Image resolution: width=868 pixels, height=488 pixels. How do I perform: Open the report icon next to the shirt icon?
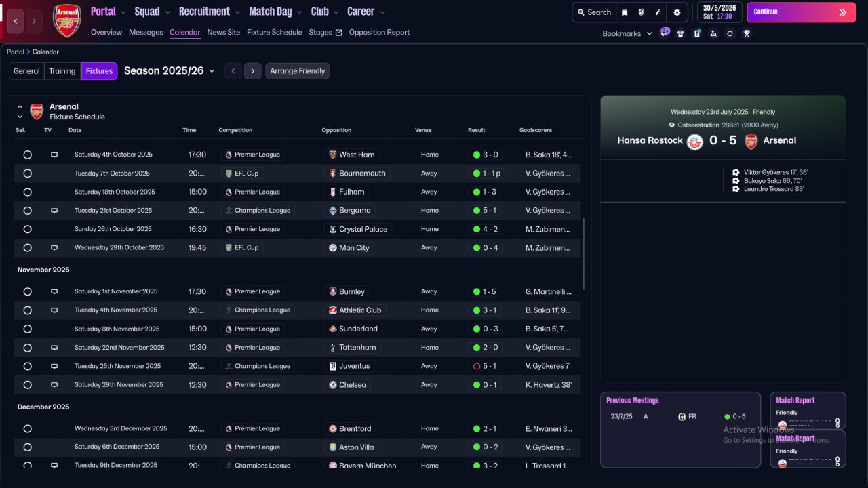pyautogui.click(x=697, y=33)
